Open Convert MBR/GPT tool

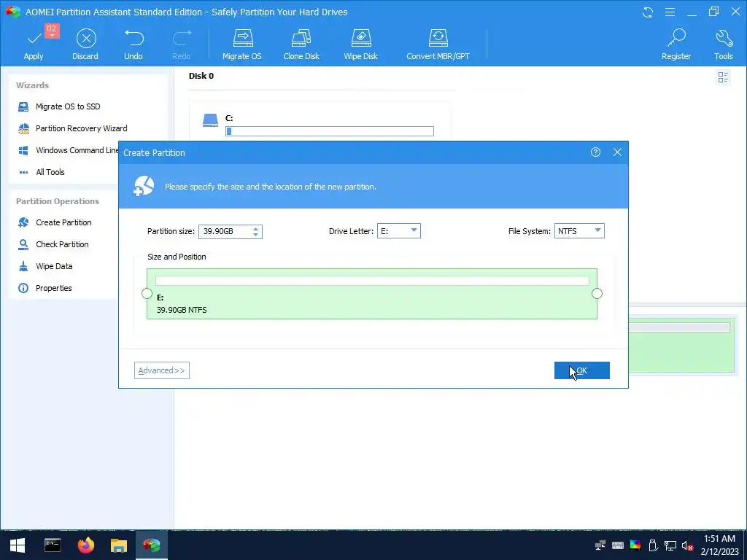coord(438,44)
